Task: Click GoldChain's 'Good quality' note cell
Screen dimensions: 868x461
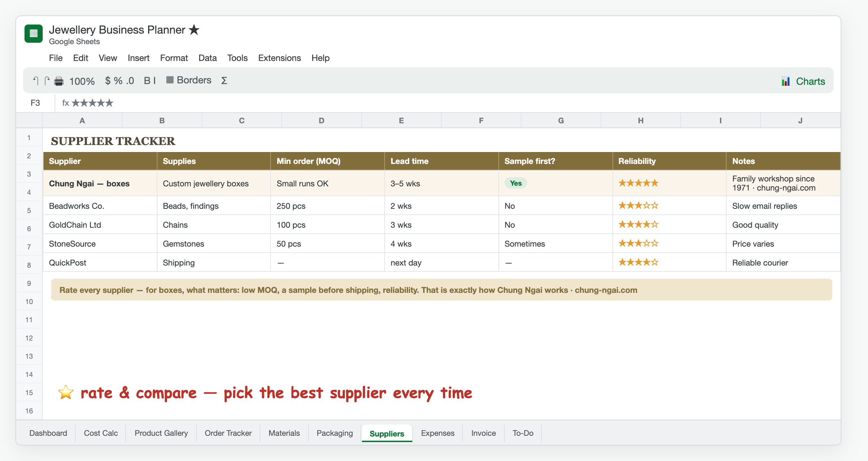Action: (x=783, y=225)
